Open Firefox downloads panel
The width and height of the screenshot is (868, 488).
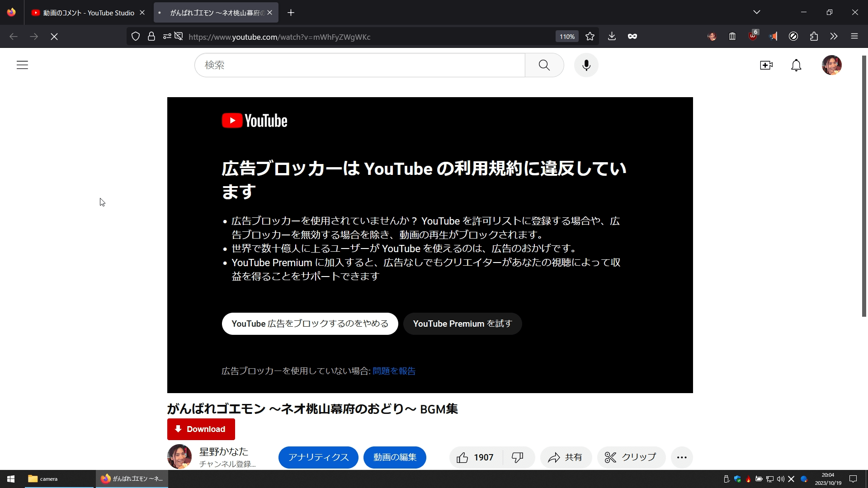tap(612, 37)
